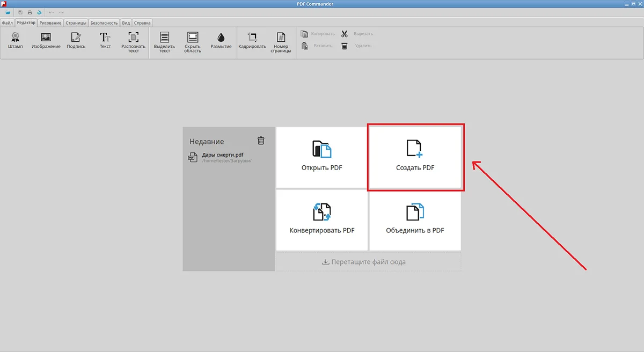This screenshot has width=644, height=352.
Task: Go to the Безопасность tab
Action: click(104, 23)
